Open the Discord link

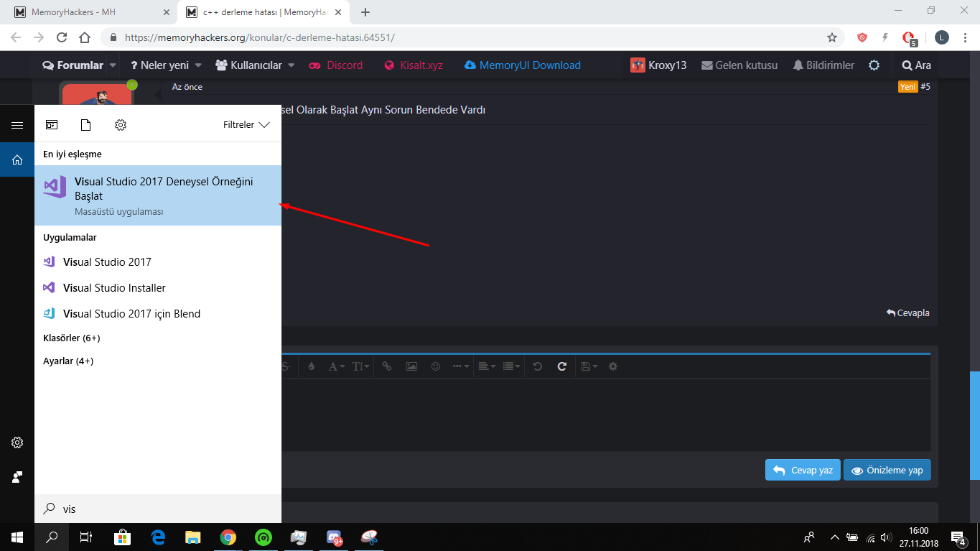[x=335, y=65]
